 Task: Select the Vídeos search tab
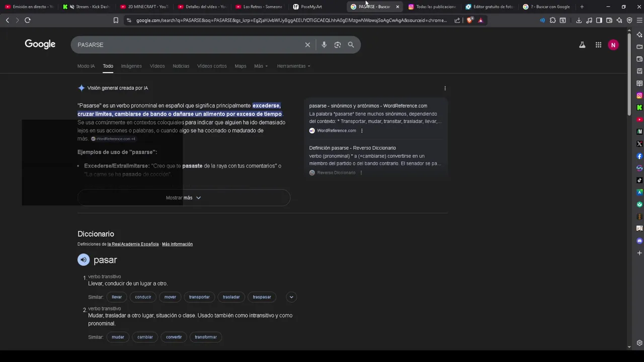pyautogui.click(x=157, y=66)
